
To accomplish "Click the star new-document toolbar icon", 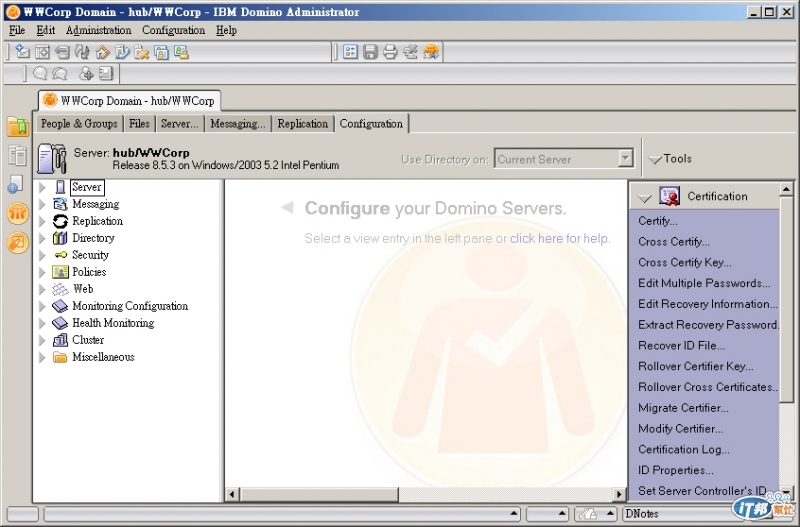I will coord(22,52).
